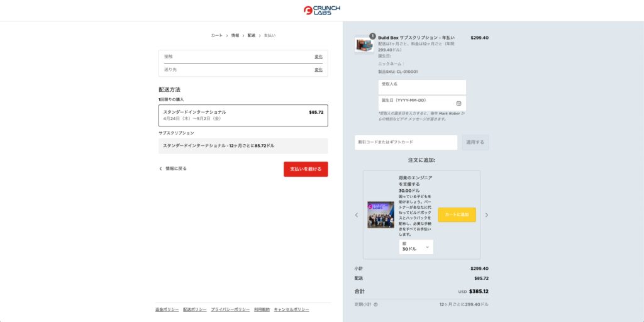Click the Build Box product thumbnail

click(364, 45)
